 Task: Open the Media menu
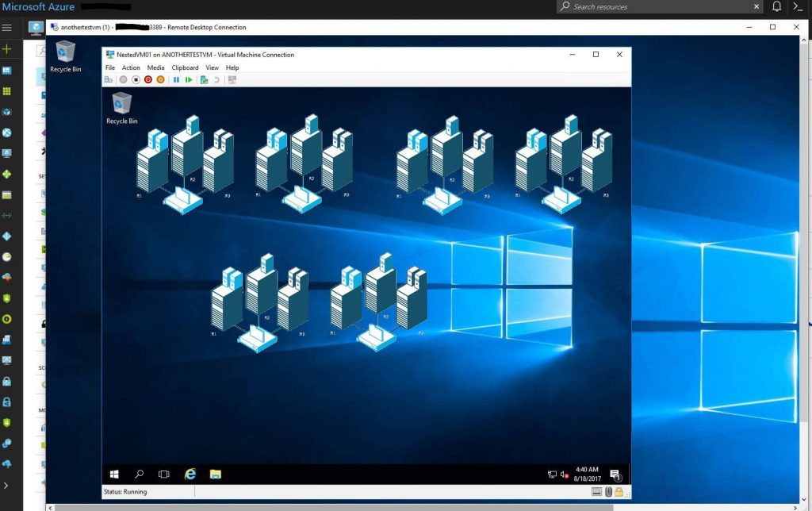(x=155, y=68)
